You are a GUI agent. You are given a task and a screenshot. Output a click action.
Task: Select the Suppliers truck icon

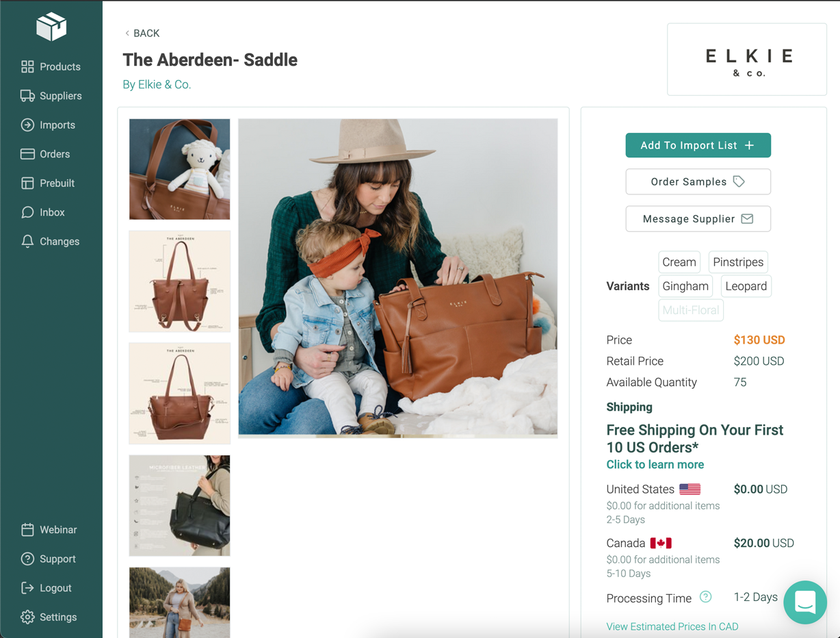click(x=27, y=96)
